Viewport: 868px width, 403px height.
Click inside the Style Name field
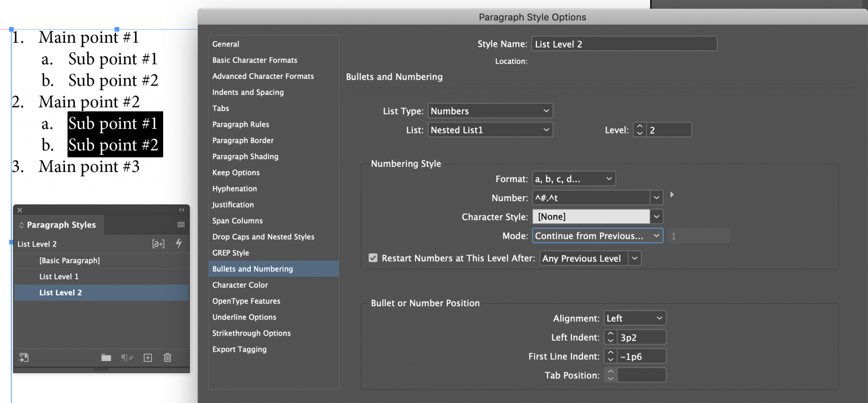(x=623, y=43)
